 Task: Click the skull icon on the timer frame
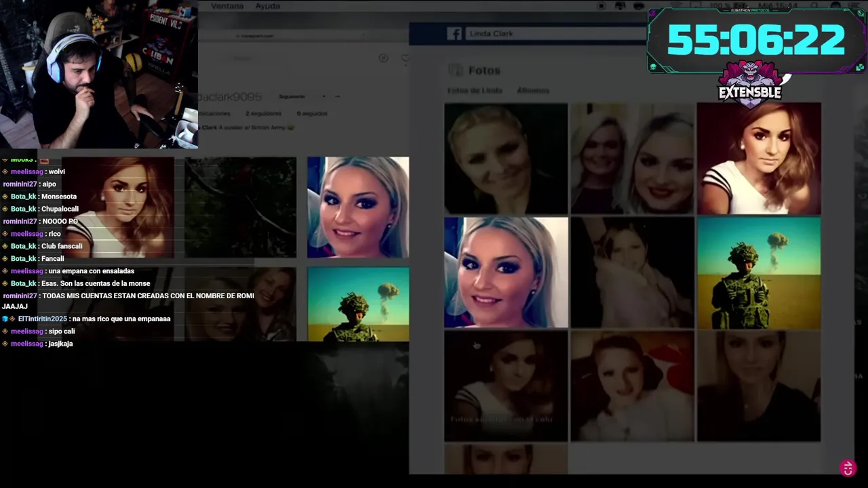pos(654,66)
